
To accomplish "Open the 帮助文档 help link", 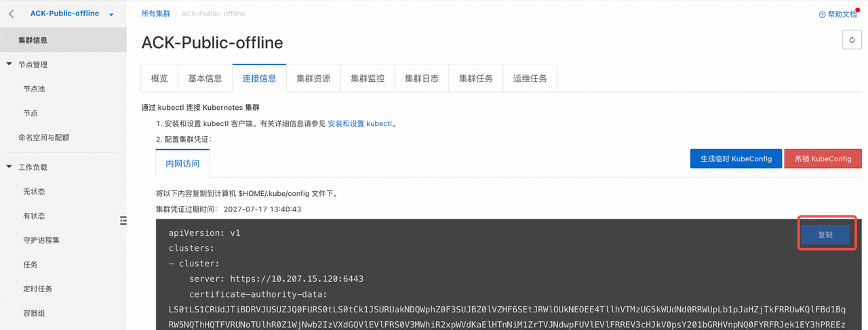I will tap(838, 14).
